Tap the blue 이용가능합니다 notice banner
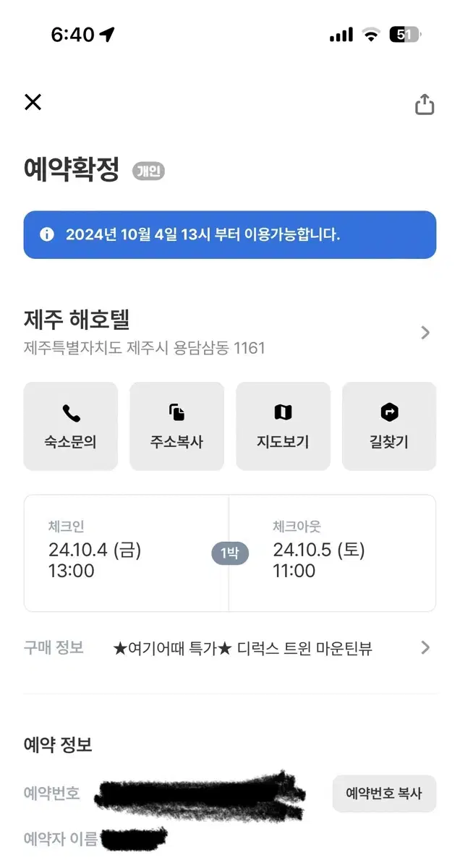Screen dimensions: 460x868 (x=230, y=235)
